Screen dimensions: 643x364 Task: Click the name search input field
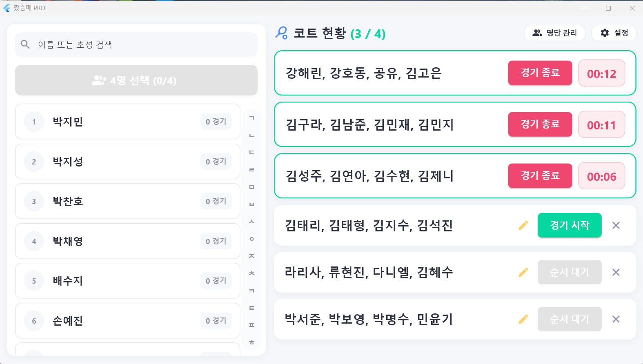pos(122,44)
